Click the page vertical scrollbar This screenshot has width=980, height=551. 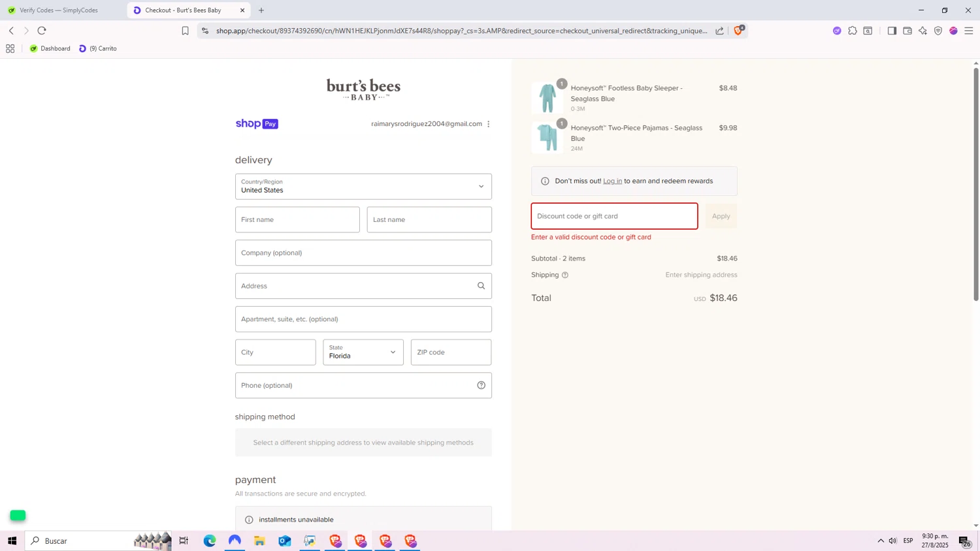[976, 184]
